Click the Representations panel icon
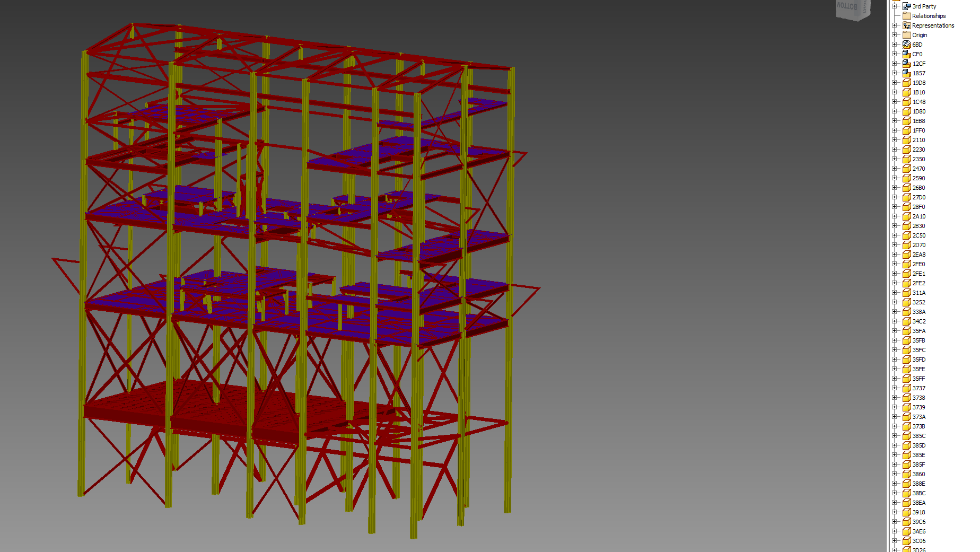The height and width of the screenshot is (552, 980). [906, 25]
